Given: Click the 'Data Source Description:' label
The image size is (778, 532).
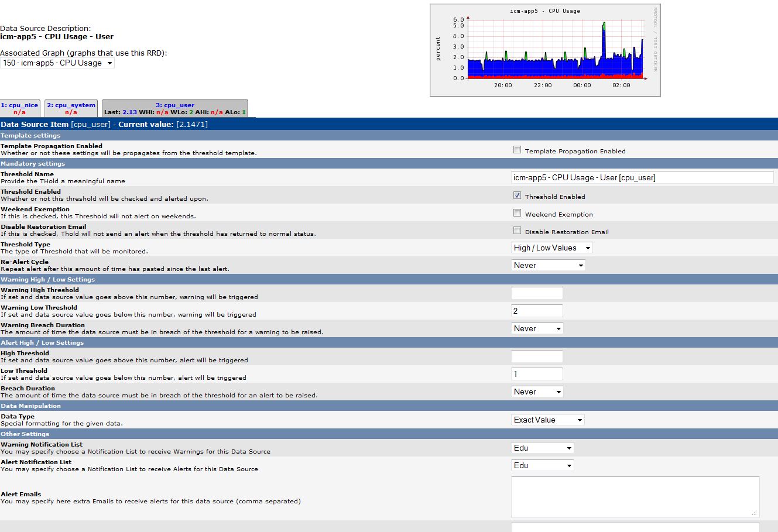Looking at the screenshot, I should [x=46, y=28].
